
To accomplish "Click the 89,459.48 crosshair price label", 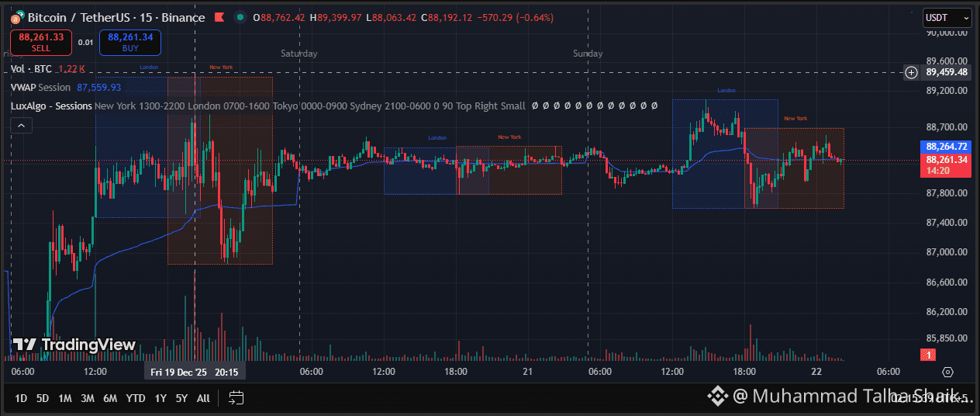I will [947, 72].
